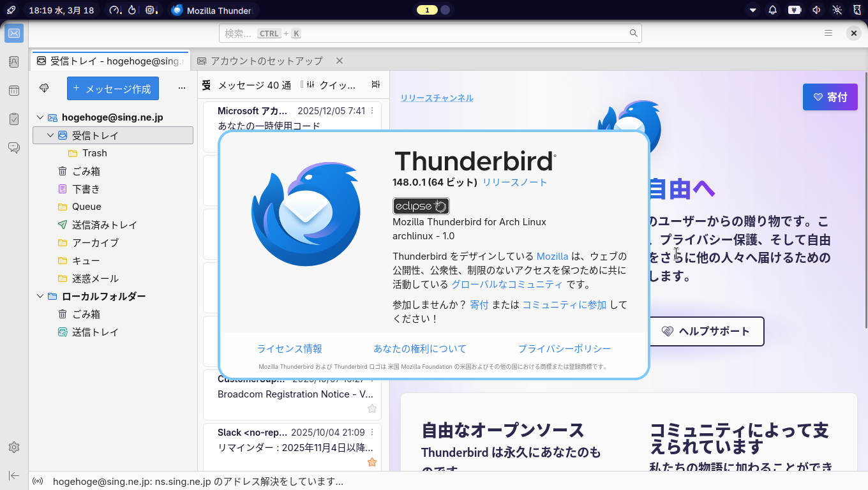Open the Queue folder

click(x=113, y=207)
